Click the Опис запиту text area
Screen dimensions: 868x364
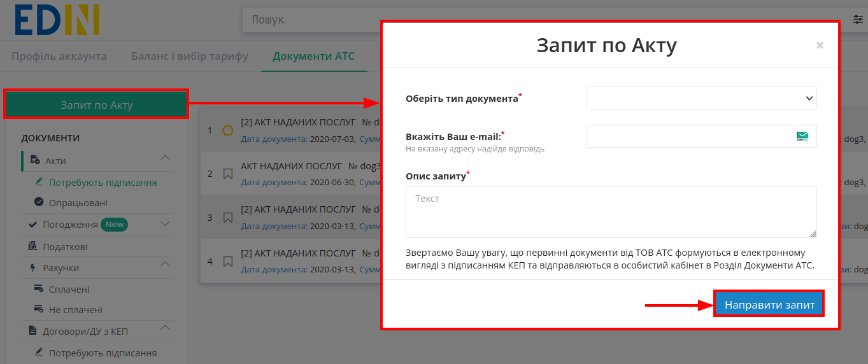pos(611,212)
